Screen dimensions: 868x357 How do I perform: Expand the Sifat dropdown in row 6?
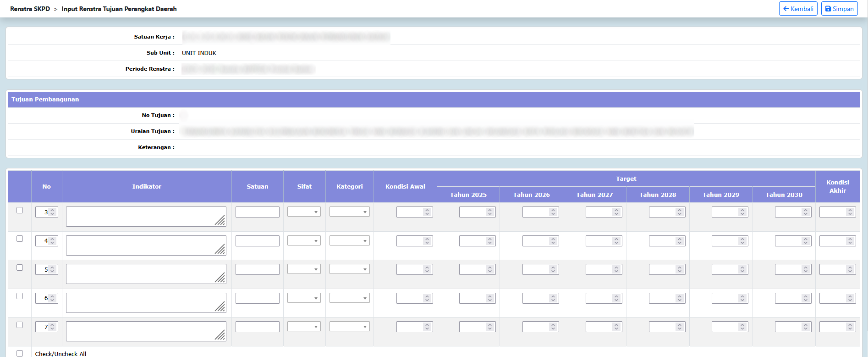[304, 298]
